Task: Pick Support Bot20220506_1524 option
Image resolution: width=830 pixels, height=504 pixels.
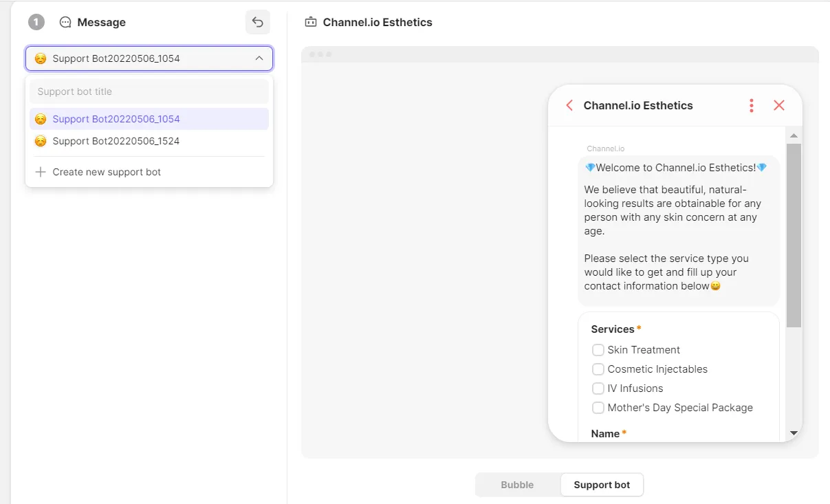Action: coord(116,141)
